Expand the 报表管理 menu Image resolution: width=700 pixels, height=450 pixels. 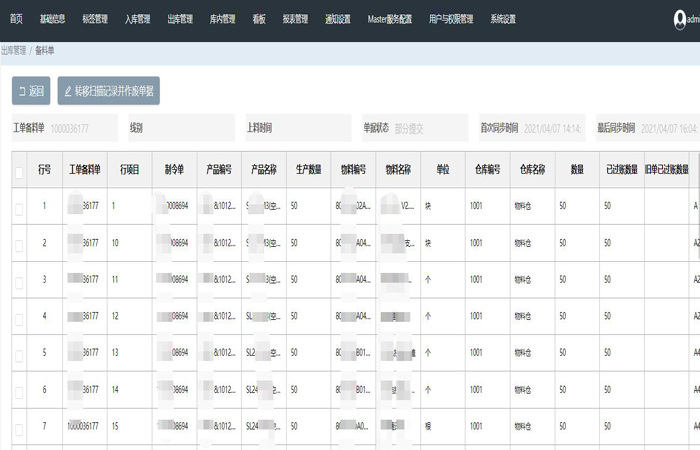[295, 19]
